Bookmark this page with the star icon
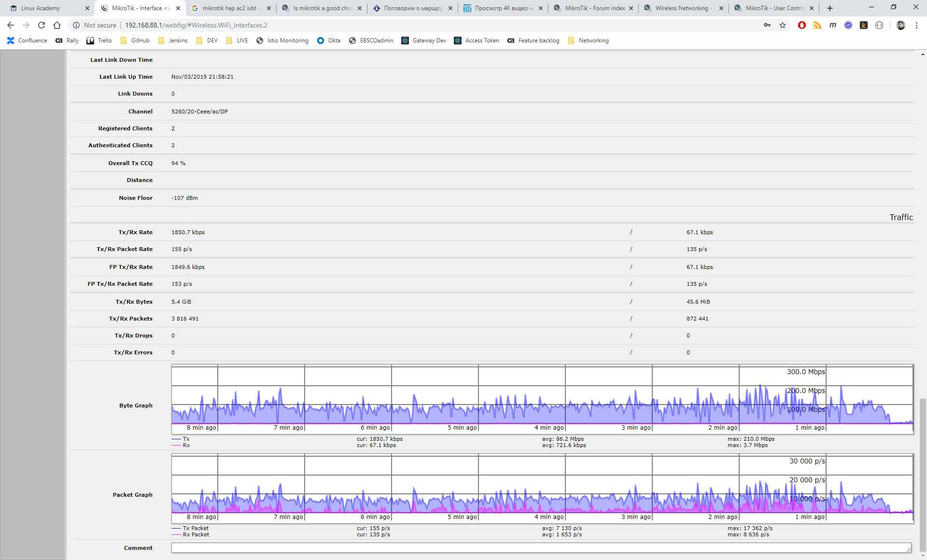Image resolution: width=927 pixels, height=560 pixels. click(783, 25)
